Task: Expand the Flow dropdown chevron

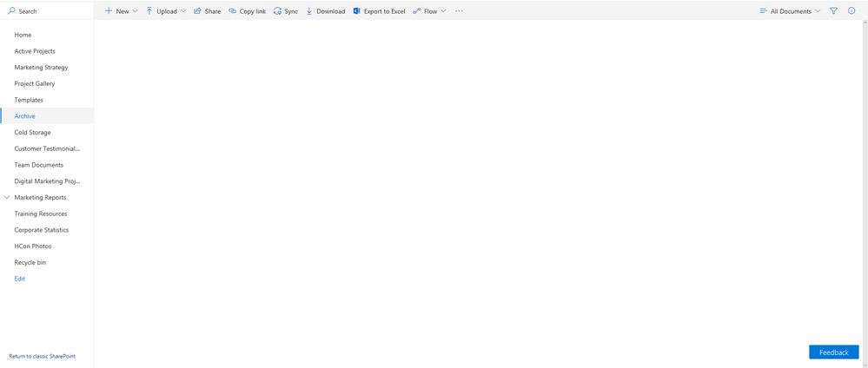Action: tap(443, 11)
